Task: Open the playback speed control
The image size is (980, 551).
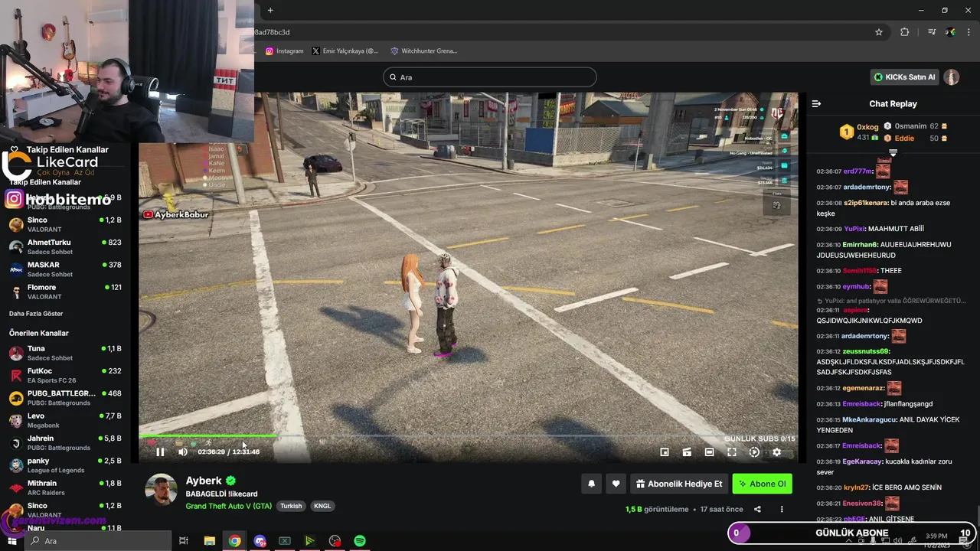Action: (x=754, y=452)
